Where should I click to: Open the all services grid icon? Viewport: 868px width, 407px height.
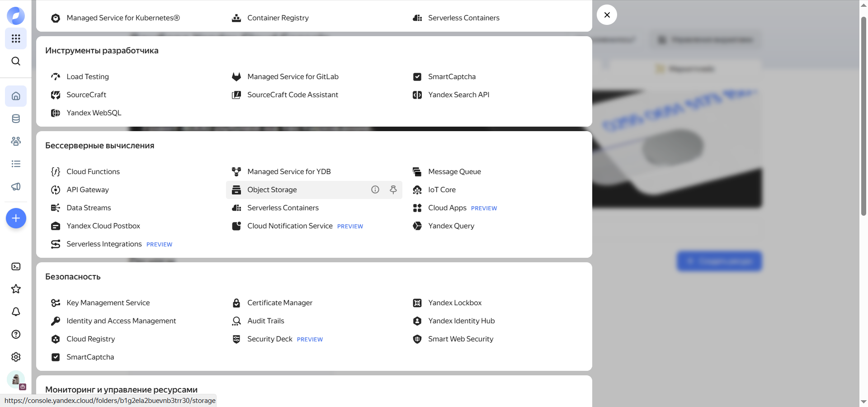[16, 38]
